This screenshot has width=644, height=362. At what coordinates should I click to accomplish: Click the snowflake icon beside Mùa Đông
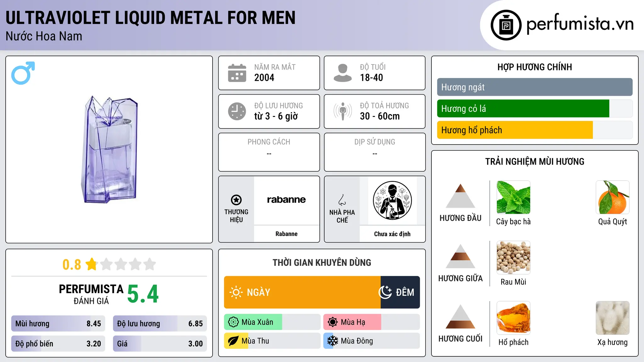pos(333,341)
